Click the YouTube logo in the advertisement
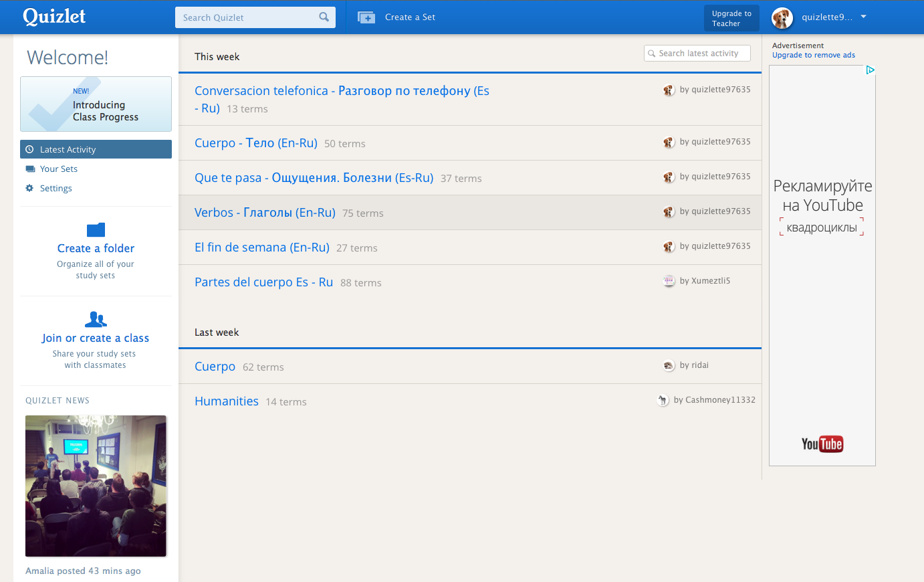Screen dimensions: 924x582 coord(822,444)
